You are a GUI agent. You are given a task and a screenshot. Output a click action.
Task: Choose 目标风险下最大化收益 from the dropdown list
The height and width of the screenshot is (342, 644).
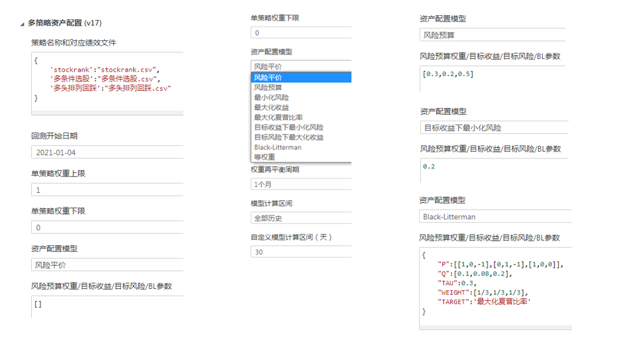point(301,137)
